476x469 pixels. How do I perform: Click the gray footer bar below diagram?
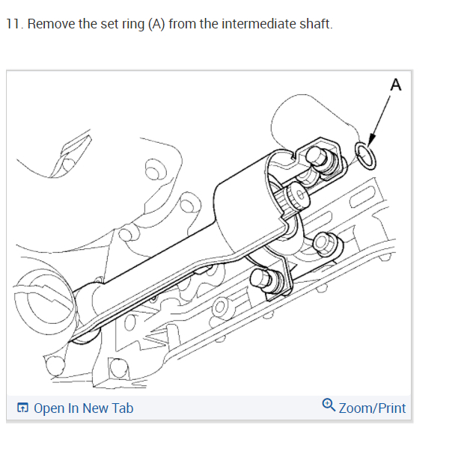coord(209,408)
